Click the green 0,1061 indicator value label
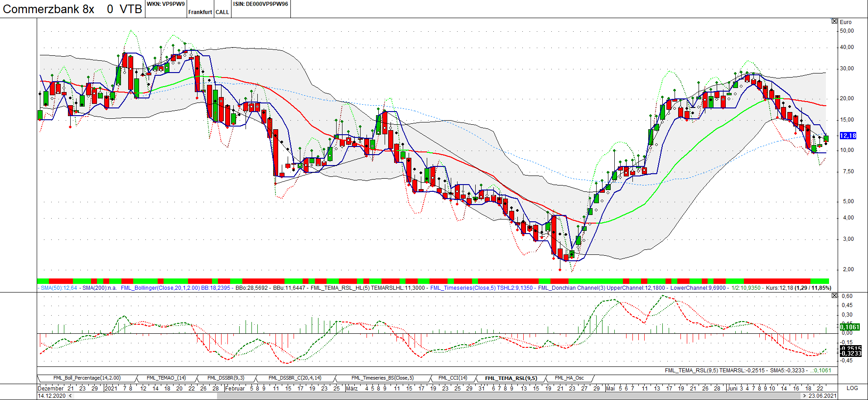 [x=850, y=327]
